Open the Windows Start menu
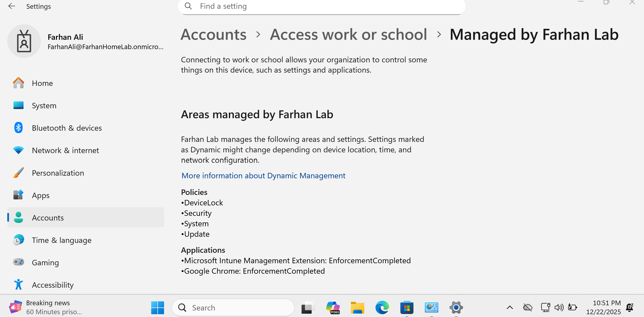 [157, 307]
